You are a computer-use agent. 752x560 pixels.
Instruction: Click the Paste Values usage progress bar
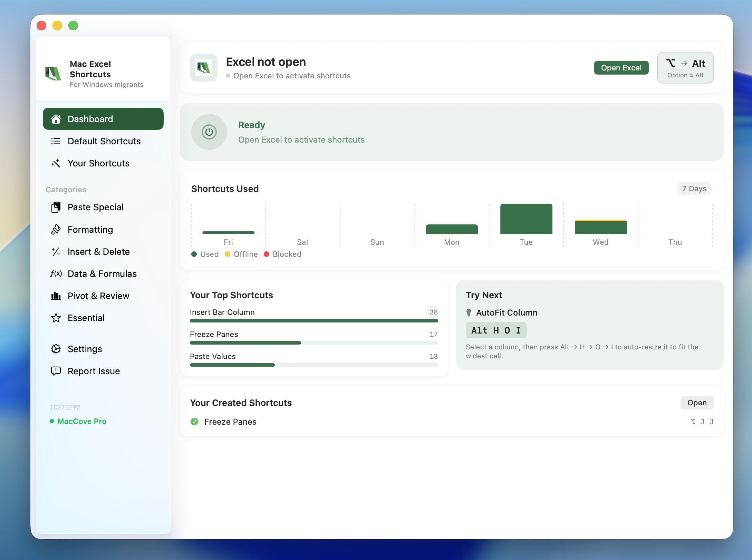click(314, 365)
